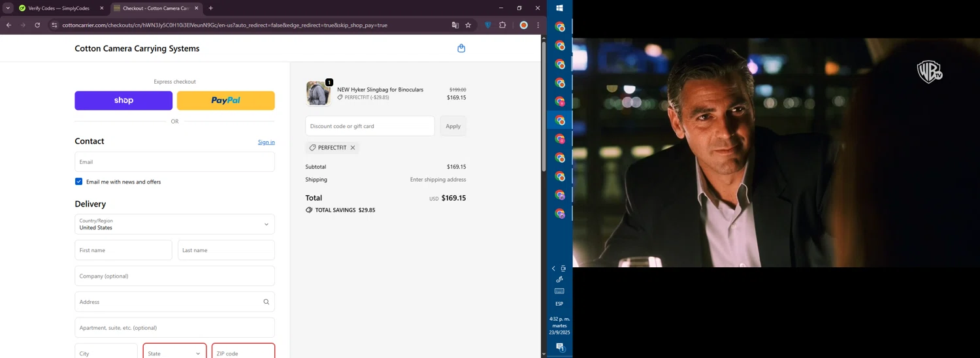Image resolution: width=980 pixels, height=358 pixels.
Task: Select the highlighted active Chrome taskbar window
Action: tap(560, 120)
